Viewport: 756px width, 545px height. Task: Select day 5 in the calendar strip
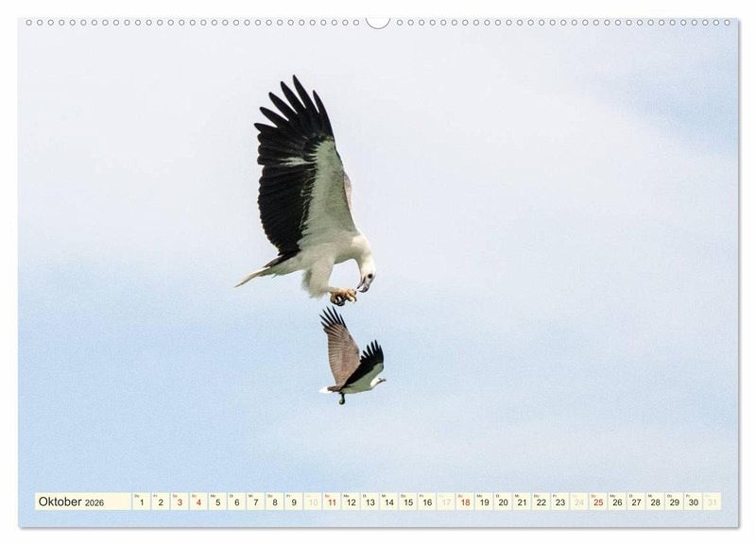pos(217,502)
